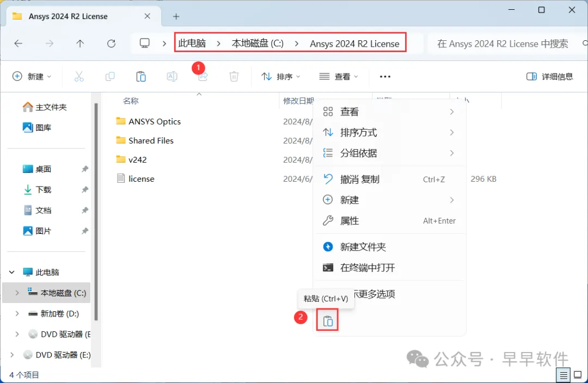This screenshot has height=383, width=588.
Task: Open 图片 in sidebar
Action: (x=37, y=231)
